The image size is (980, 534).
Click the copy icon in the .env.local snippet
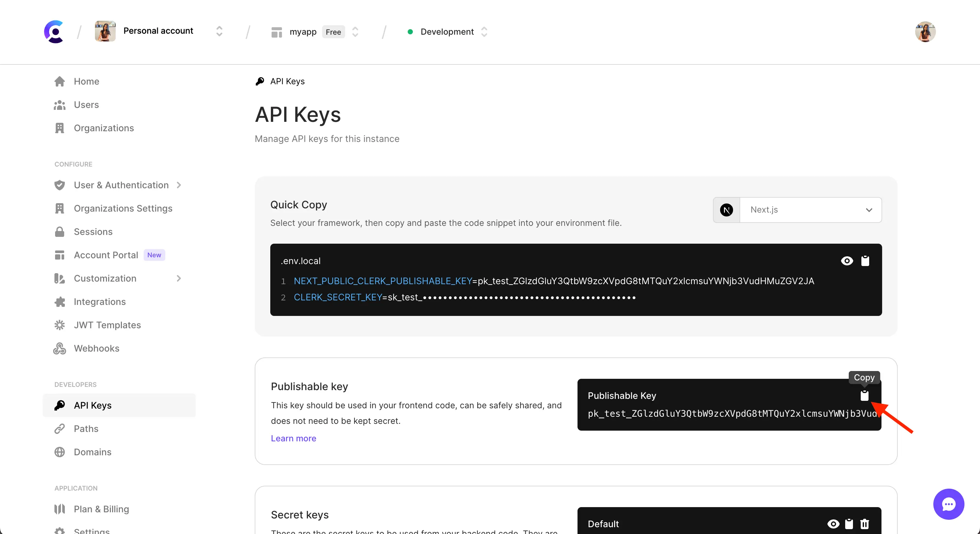[x=866, y=261]
